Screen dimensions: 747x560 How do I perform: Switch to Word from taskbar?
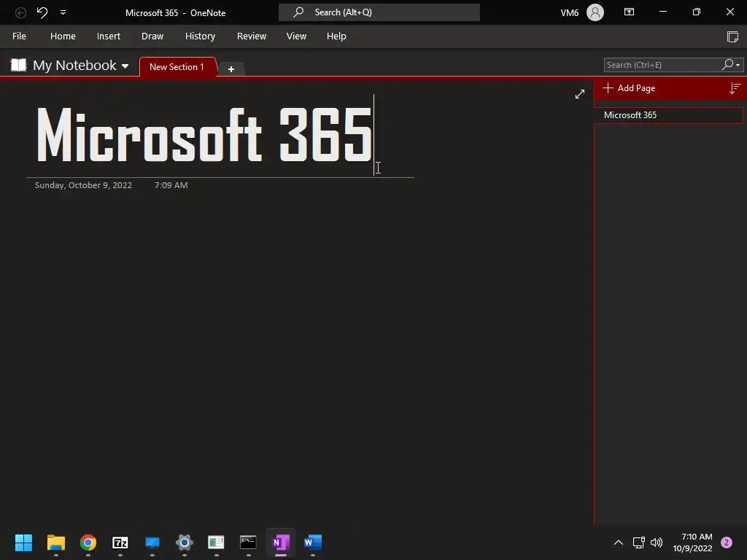312,542
